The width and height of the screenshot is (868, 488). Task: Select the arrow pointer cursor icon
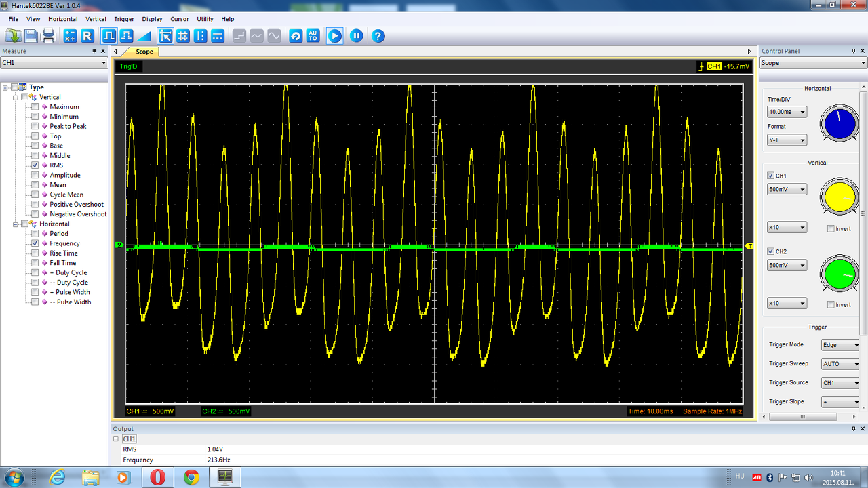165,36
